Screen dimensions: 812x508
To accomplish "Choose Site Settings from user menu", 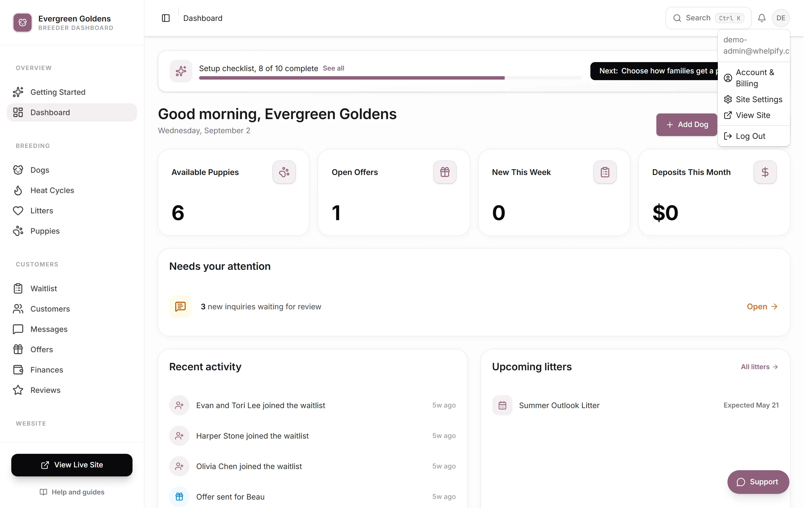I will [x=754, y=99].
